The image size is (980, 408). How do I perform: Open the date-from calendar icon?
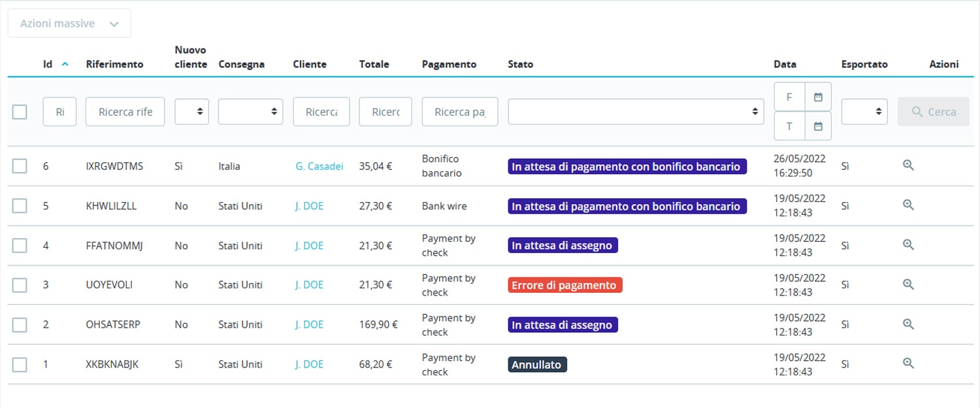click(817, 97)
